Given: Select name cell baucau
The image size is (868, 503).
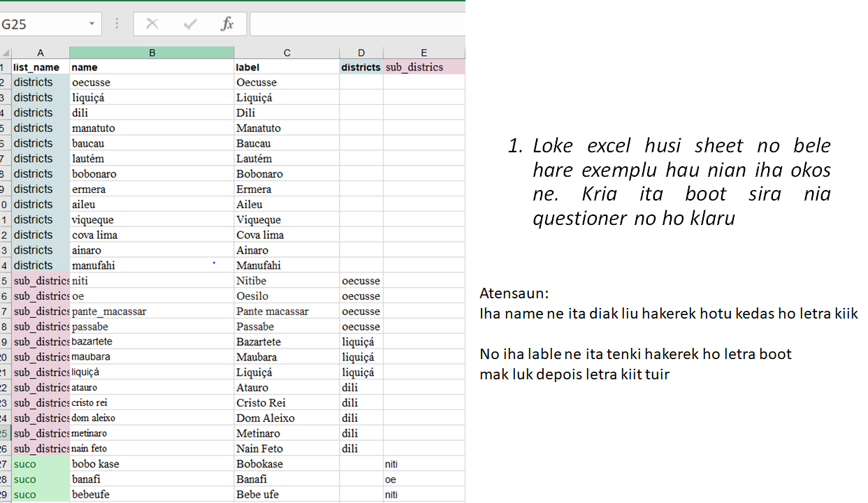Looking at the screenshot, I should click(152, 143).
